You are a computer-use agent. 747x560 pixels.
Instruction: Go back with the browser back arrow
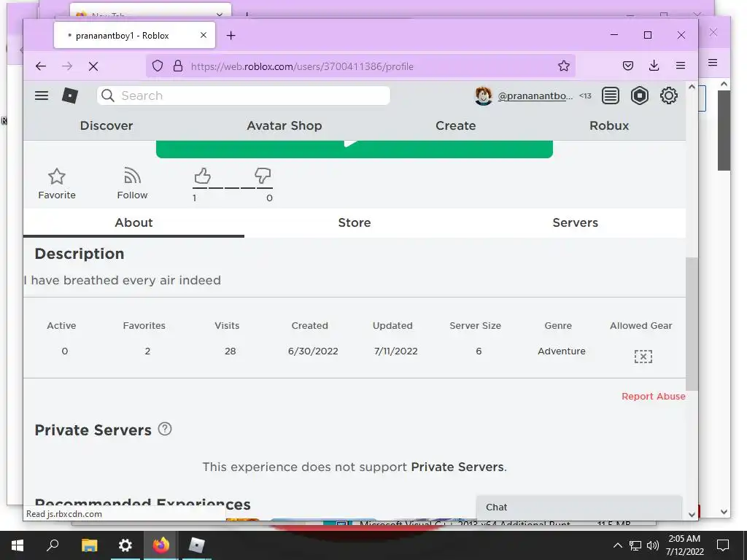(41, 66)
